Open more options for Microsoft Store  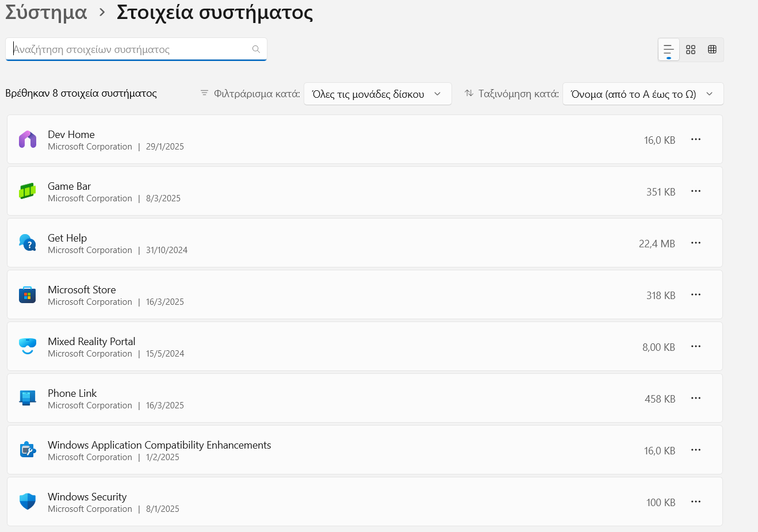(x=696, y=294)
